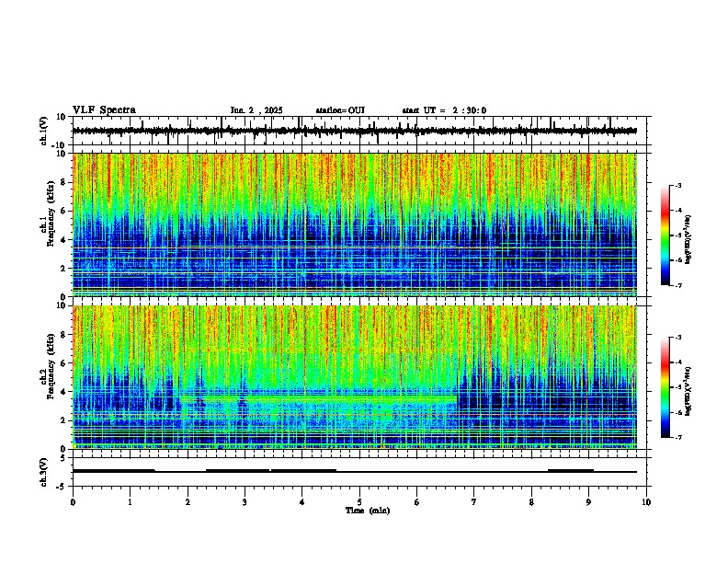Screen dimensions: 728x563
Task: Click time axis tick label "0"
Action: [73, 502]
